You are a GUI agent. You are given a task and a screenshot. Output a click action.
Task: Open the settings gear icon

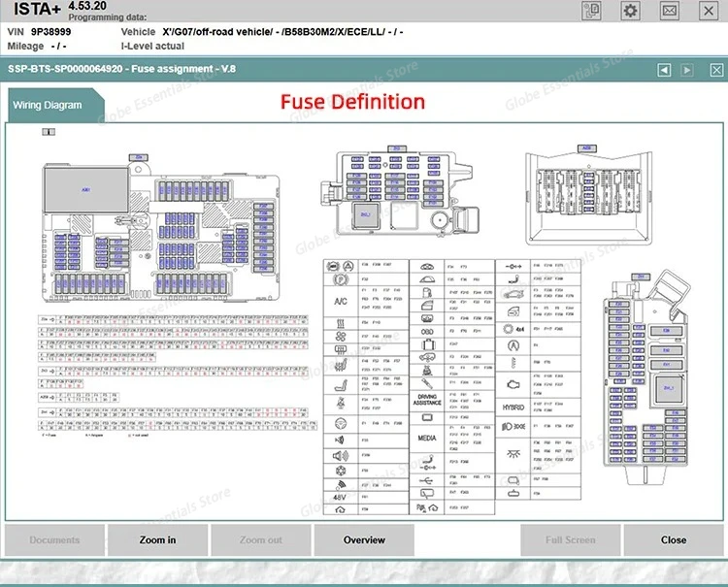631,11
